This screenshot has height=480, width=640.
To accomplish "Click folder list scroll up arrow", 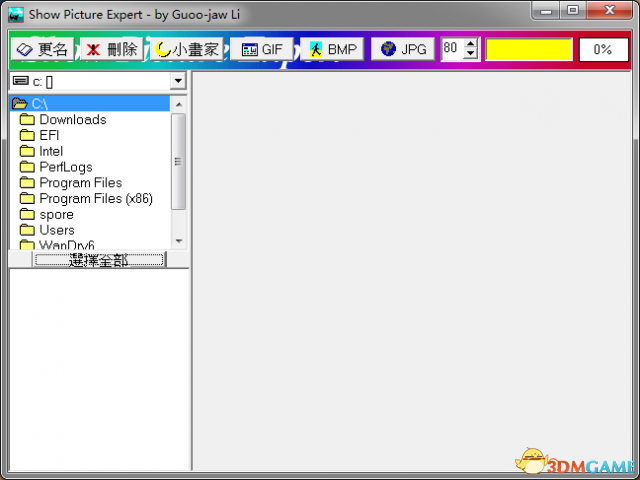I will pyautogui.click(x=179, y=104).
